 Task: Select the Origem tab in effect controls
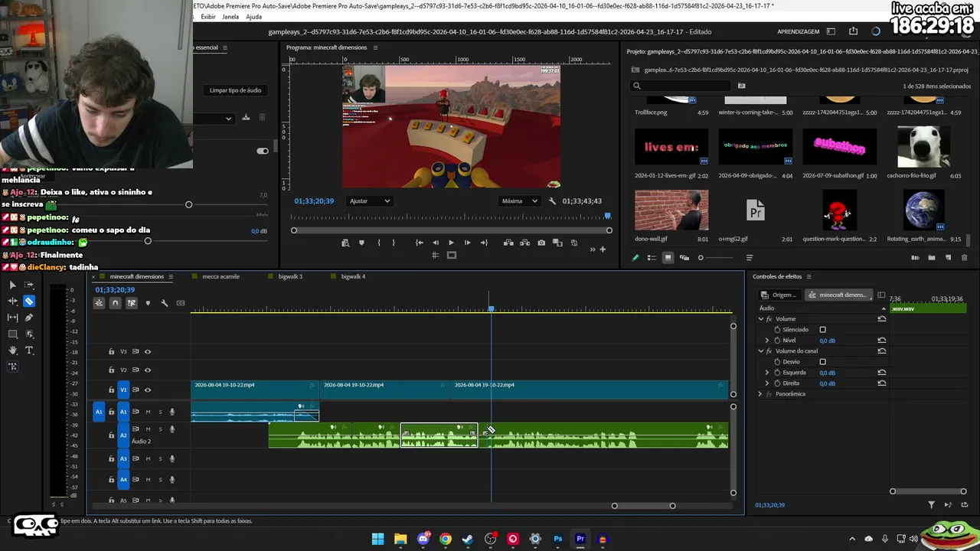[779, 295]
